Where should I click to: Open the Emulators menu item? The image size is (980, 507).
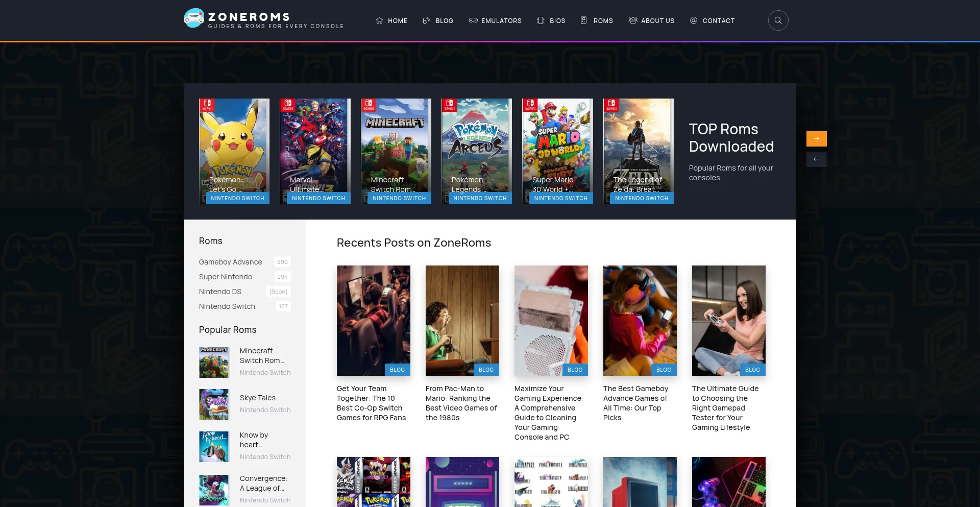495,21
